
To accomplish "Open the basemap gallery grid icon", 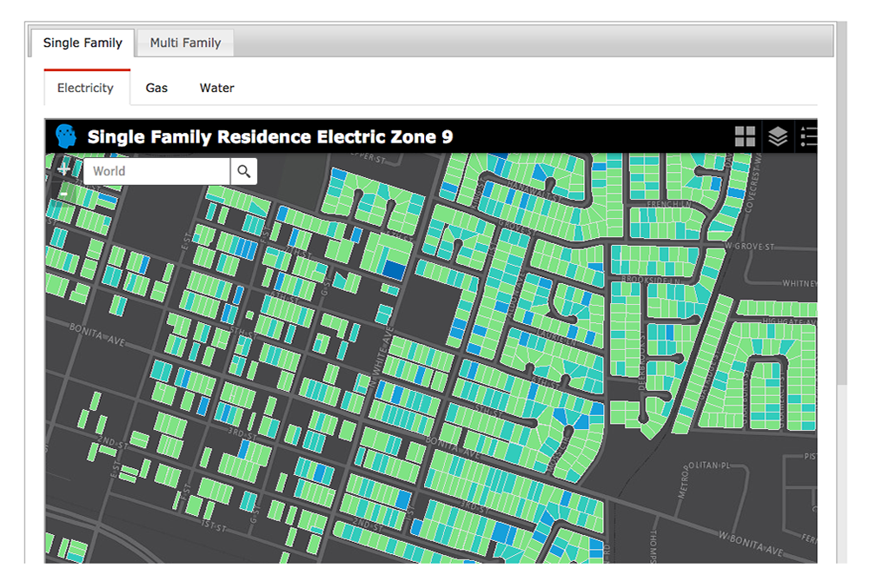I will [x=745, y=136].
